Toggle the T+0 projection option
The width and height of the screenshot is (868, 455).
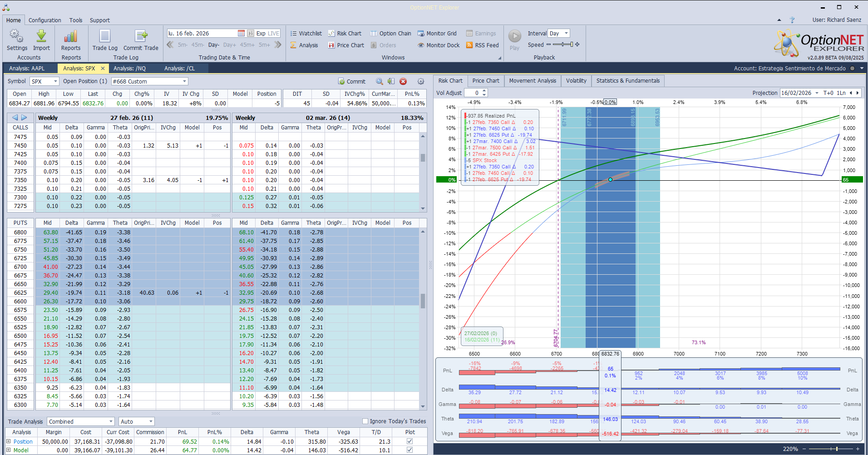[x=829, y=93]
